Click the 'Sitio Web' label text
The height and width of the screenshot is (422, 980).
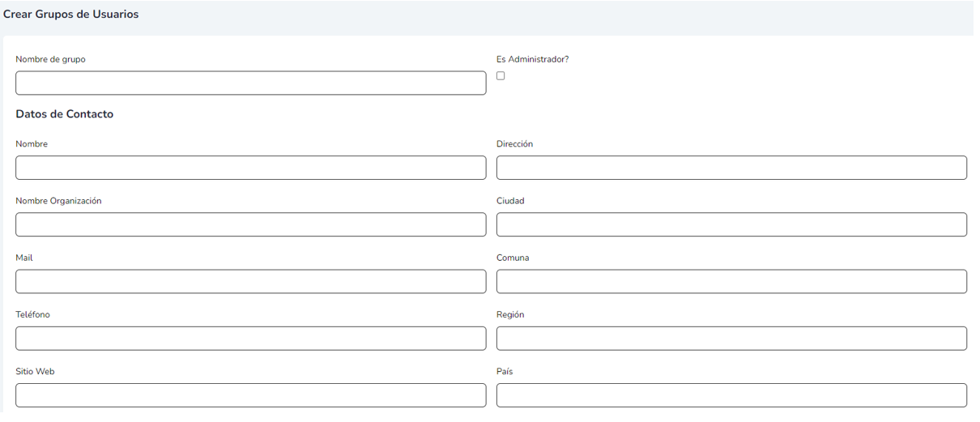coord(35,372)
